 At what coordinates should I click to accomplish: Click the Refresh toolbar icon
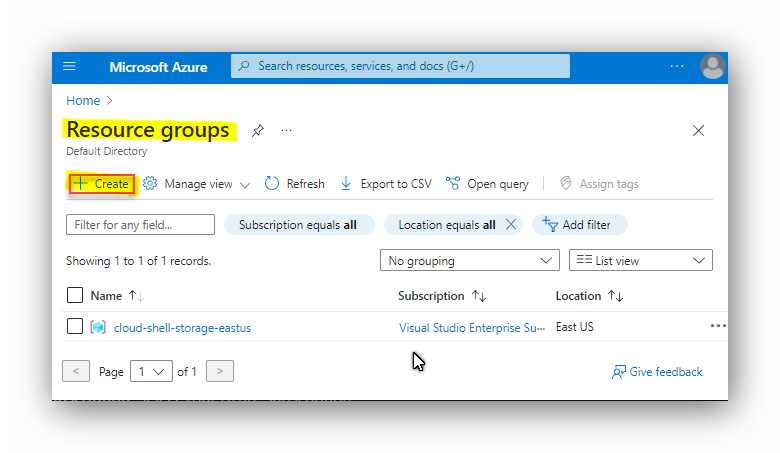tap(272, 184)
